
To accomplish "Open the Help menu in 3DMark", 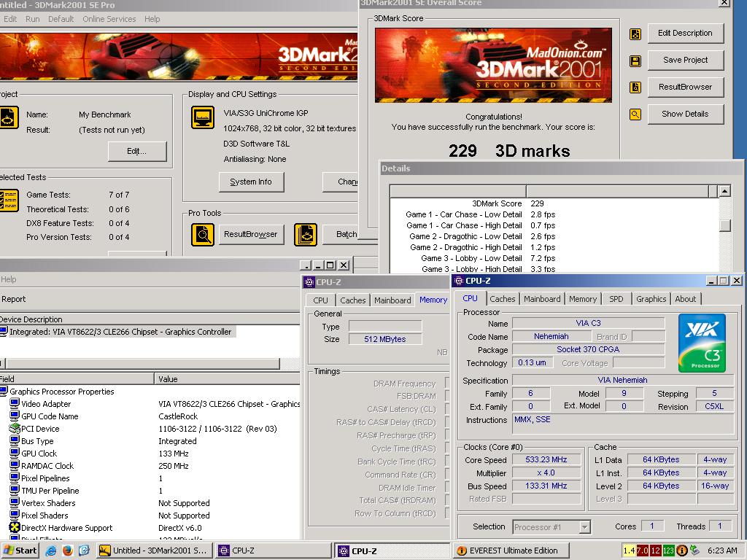I will coord(152,19).
